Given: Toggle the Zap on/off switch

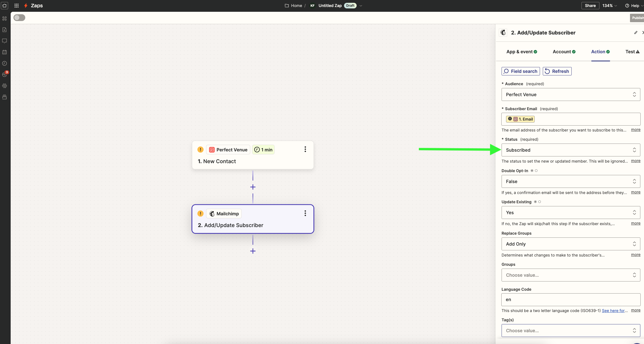Looking at the screenshot, I should [19, 18].
